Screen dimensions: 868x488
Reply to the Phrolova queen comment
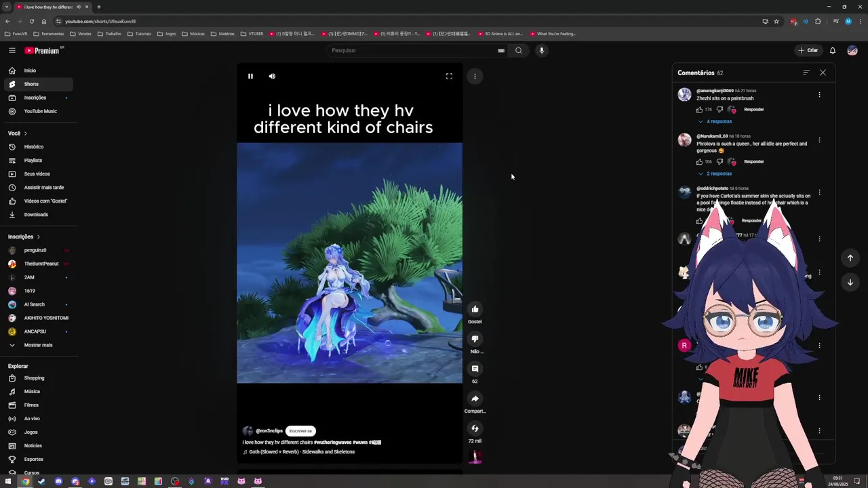click(753, 161)
